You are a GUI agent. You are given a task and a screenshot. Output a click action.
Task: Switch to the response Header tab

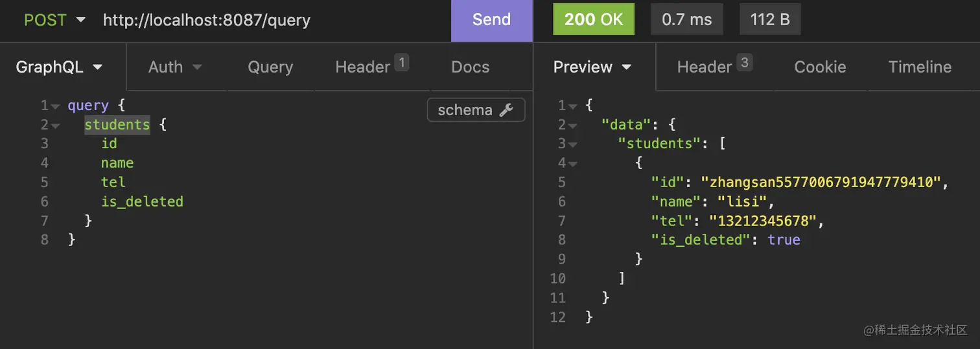coord(714,67)
